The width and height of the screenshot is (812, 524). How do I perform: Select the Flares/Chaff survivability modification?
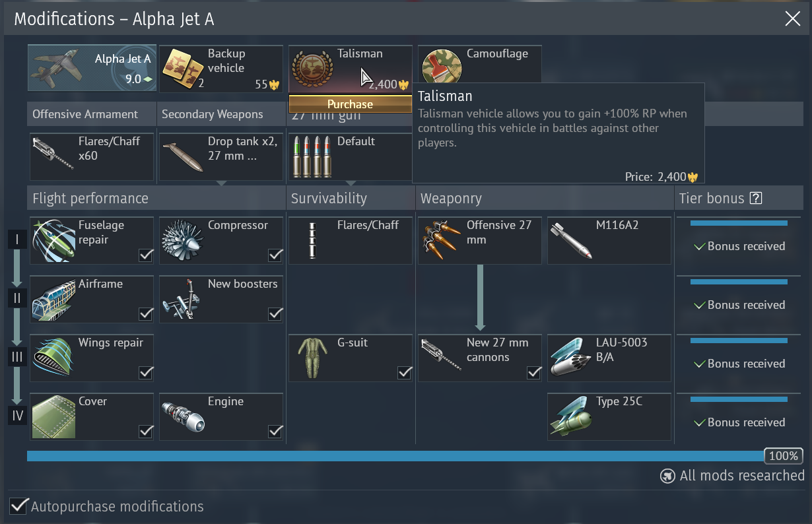[x=351, y=240]
